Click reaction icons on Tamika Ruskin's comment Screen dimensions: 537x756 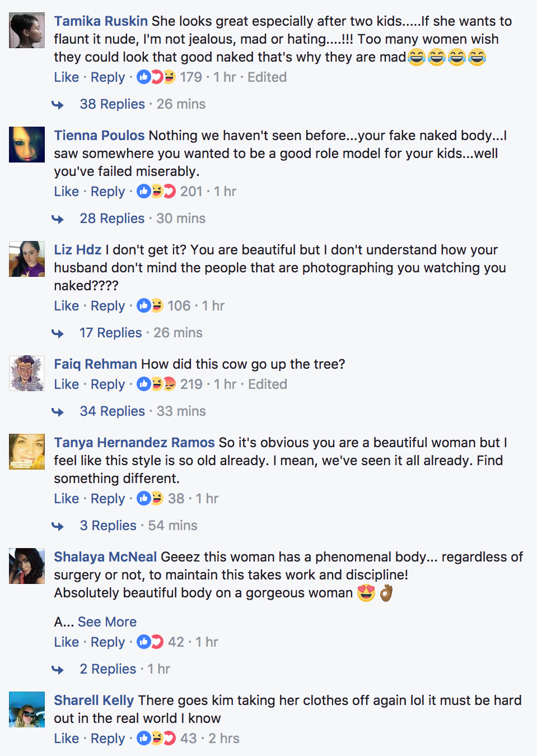(x=156, y=77)
